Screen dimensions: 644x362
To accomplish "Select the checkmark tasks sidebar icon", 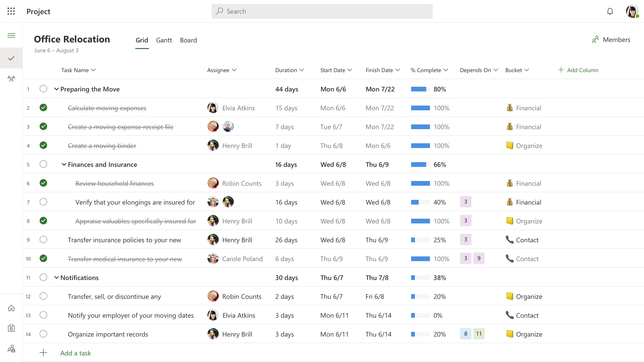I will 11,58.
